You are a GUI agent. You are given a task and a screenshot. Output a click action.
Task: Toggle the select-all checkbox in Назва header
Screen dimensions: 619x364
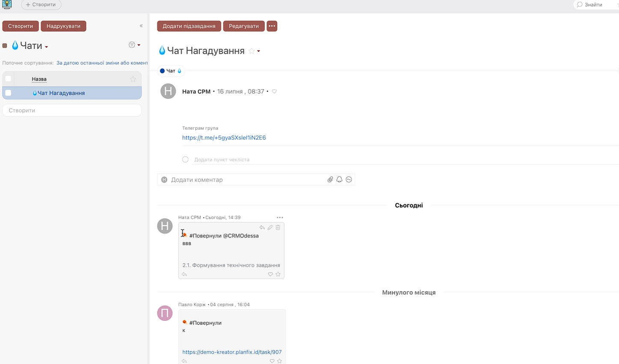click(x=8, y=79)
